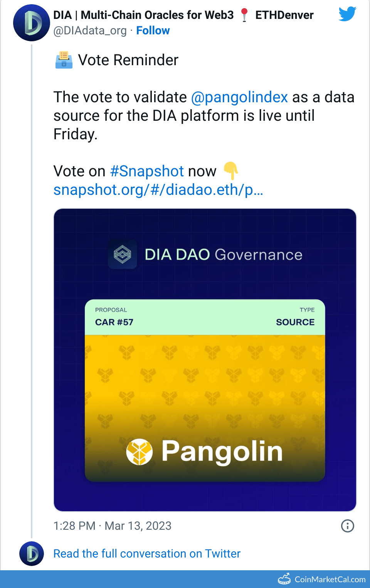Click the @DIAdata_org handle
Viewport: 370px width, 588px height.
point(90,30)
